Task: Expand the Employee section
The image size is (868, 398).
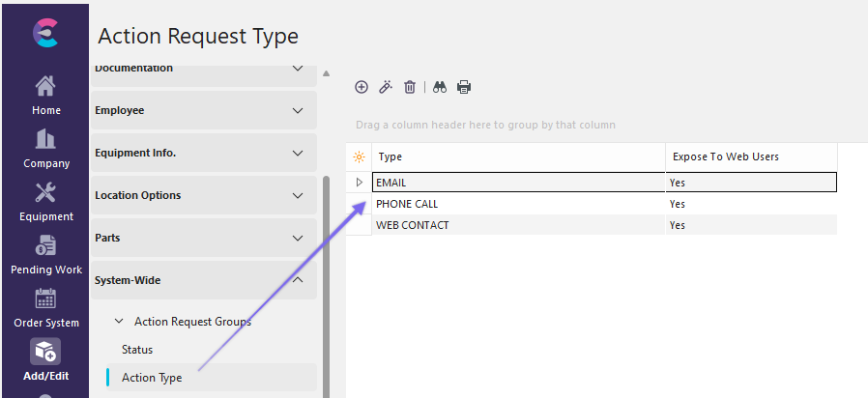Action: coord(298,110)
